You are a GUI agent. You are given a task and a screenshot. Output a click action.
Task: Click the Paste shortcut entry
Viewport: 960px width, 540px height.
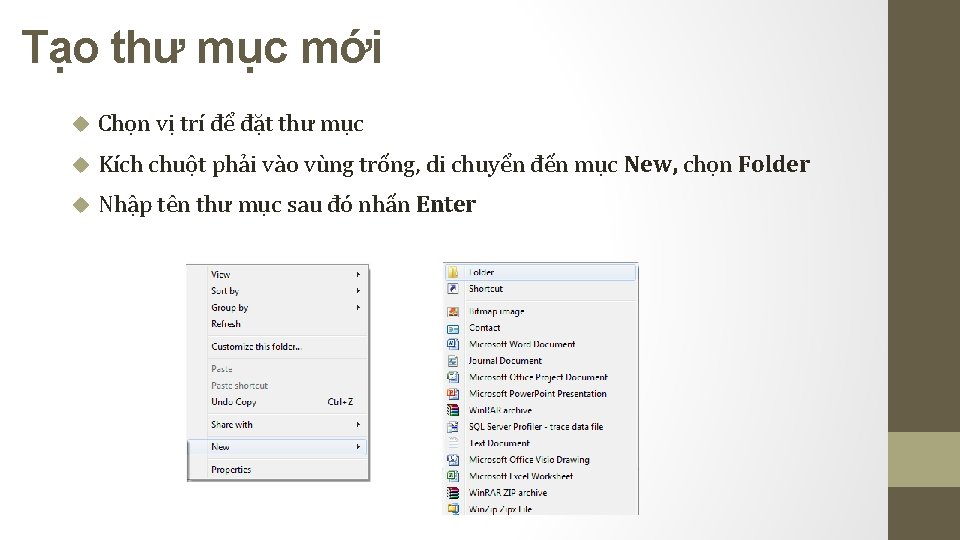coord(278,385)
